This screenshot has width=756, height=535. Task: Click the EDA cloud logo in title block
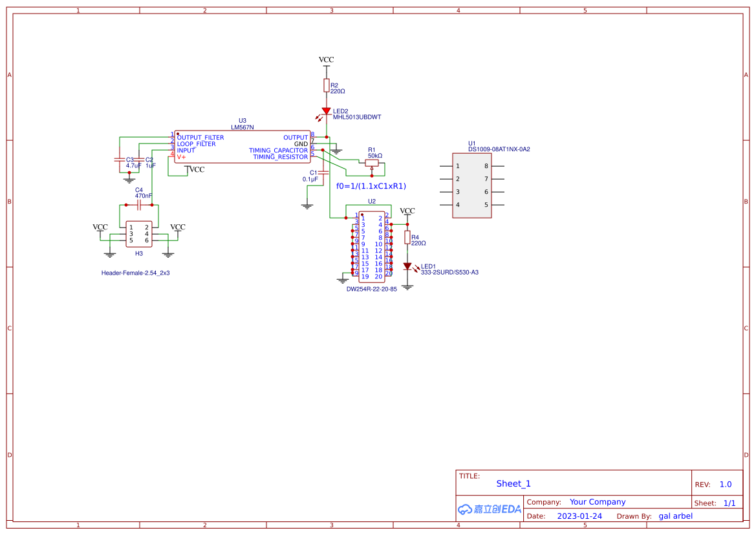point(490,509)
